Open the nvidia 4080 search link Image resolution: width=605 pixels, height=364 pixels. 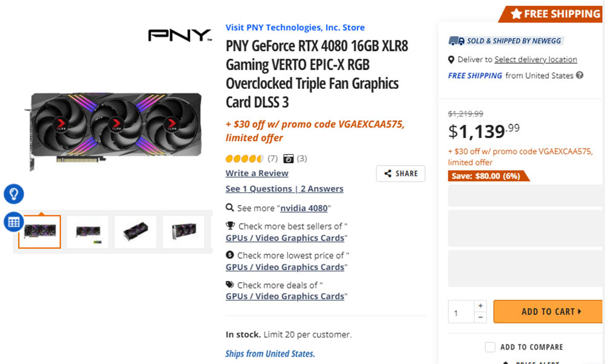[304, 208]
